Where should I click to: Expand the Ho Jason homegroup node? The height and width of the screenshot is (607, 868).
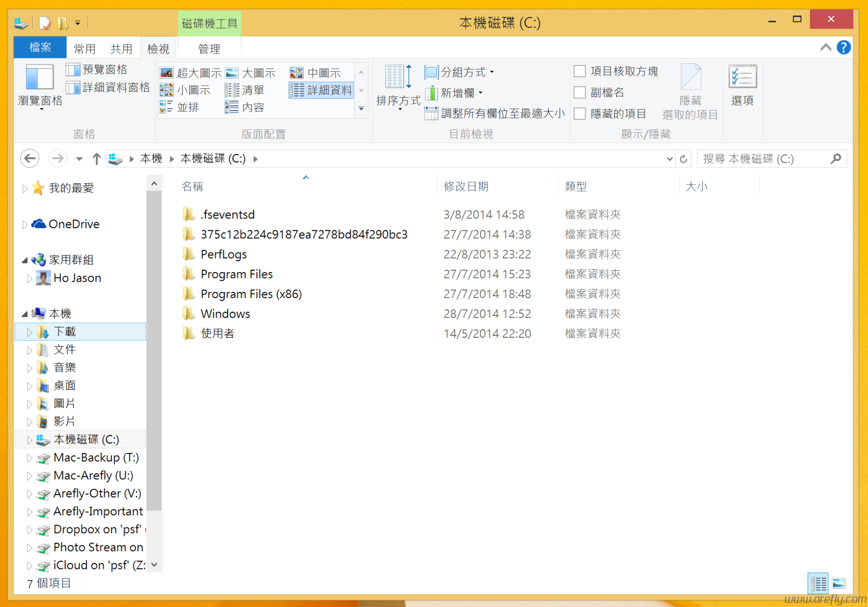tap(30, 278)
